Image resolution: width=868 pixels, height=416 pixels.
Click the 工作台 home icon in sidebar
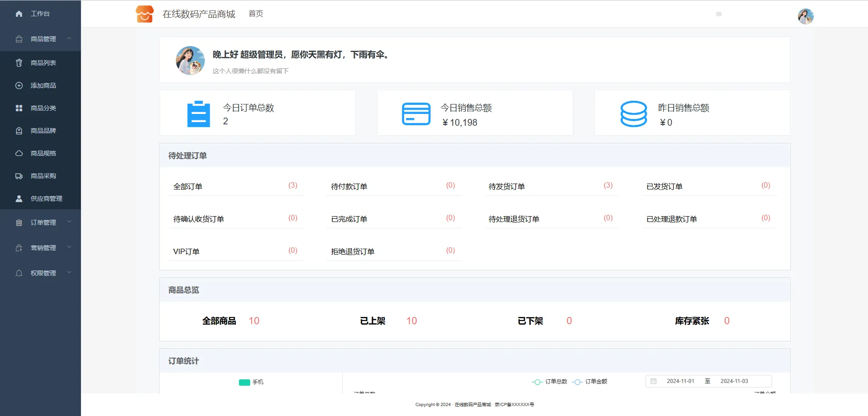click(x=19, y=14)
